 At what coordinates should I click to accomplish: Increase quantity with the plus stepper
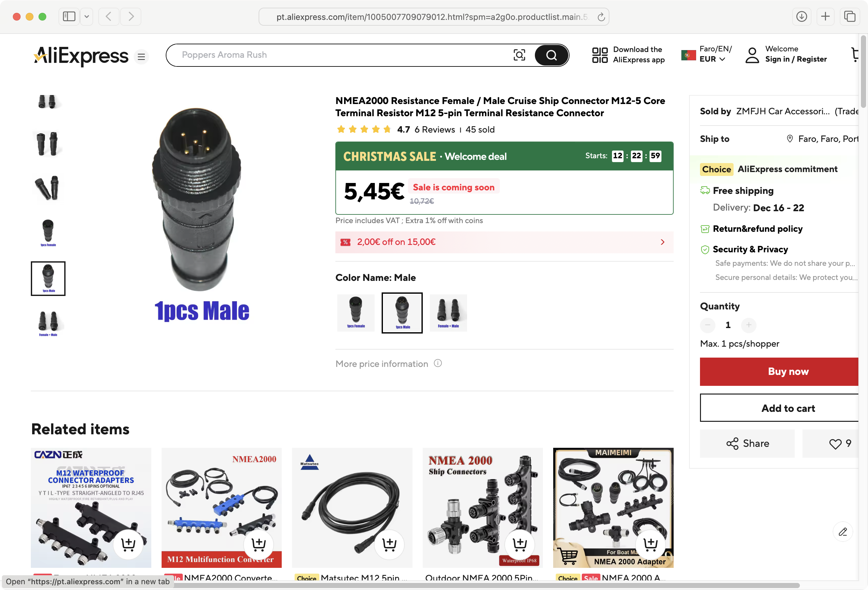pos(748,325)
